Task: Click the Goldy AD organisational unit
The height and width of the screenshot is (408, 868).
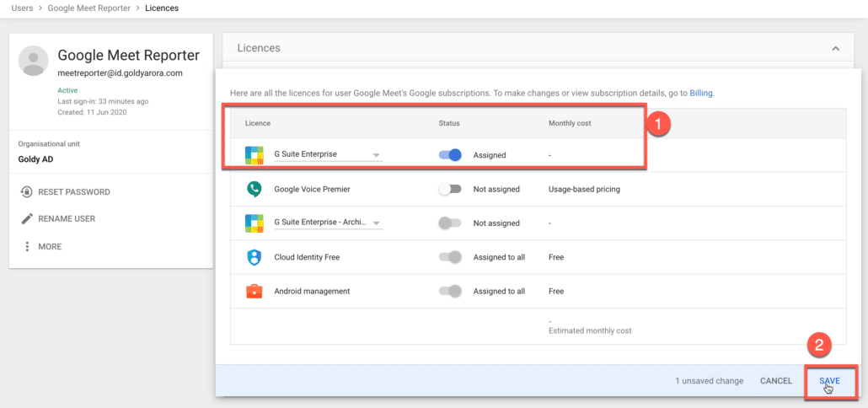Action: (36, 158)
